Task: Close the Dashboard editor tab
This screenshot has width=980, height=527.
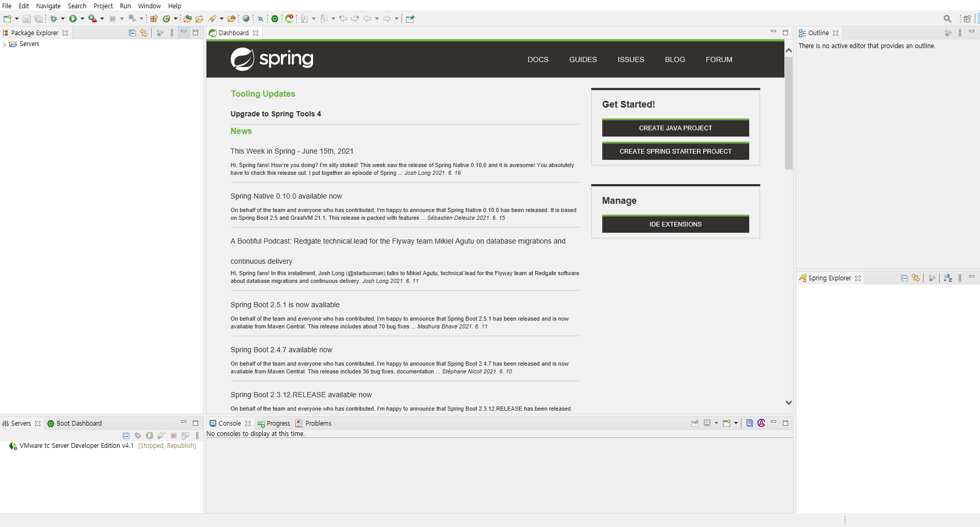Action: (x=256, y=33)
